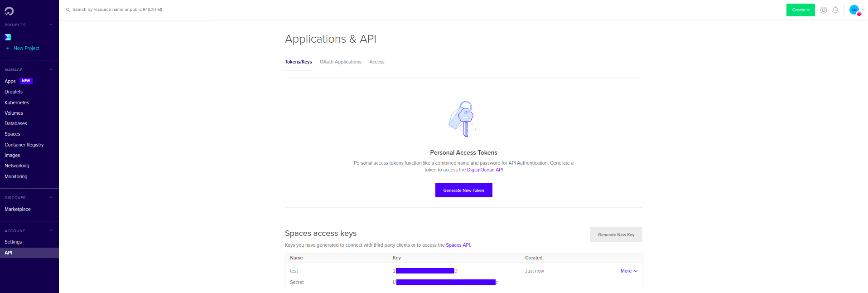Open the Marketplace page

18,209
